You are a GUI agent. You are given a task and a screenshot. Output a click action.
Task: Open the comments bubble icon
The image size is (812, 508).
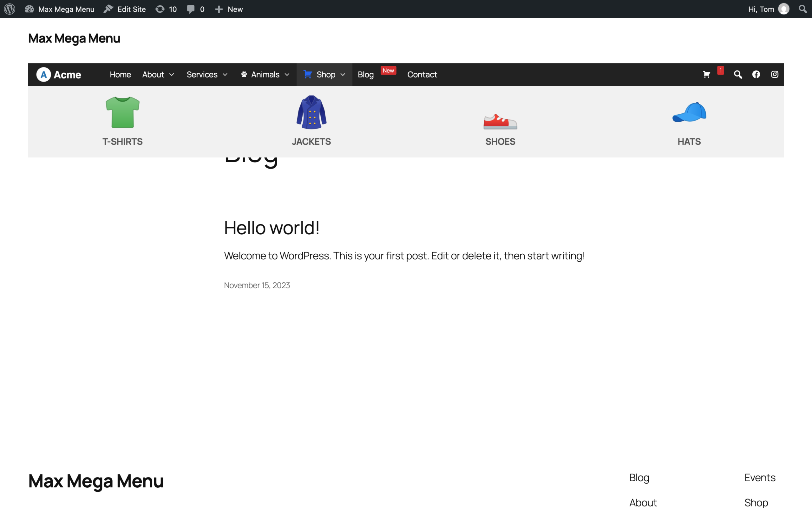pyautogui.click(x=191, y=9)
